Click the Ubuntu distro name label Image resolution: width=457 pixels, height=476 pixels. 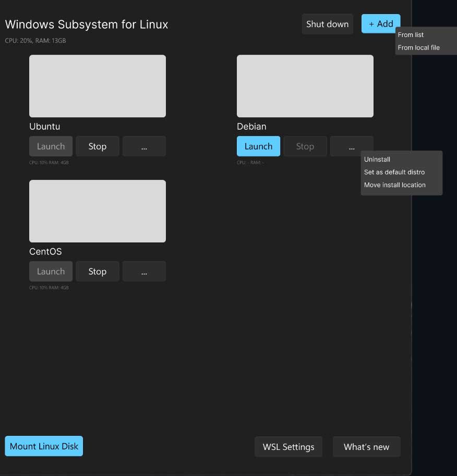click(45, 126)
